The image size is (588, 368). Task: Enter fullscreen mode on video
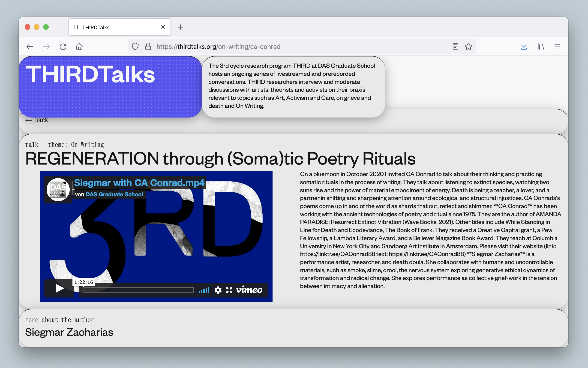click(229, 290)
